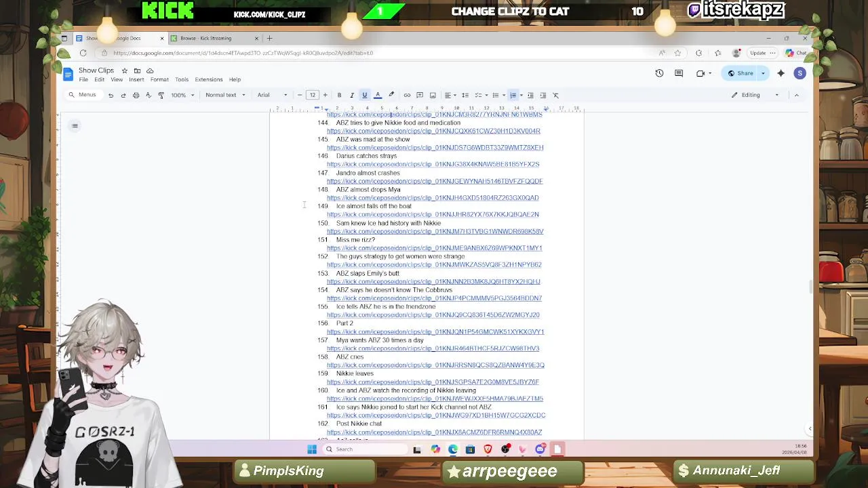Image resolution: width=868 pixels, height=488 pixels.
Task: Open comments history panel
Action: pos(679,73)
